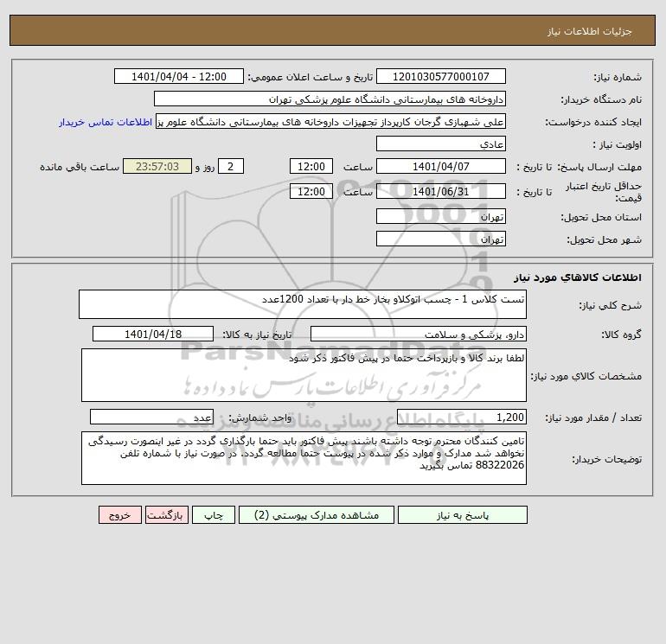Screen dimensions: 666x644
Task: Click the اولویت نیاز field عادي
Action: pos(441,144)
